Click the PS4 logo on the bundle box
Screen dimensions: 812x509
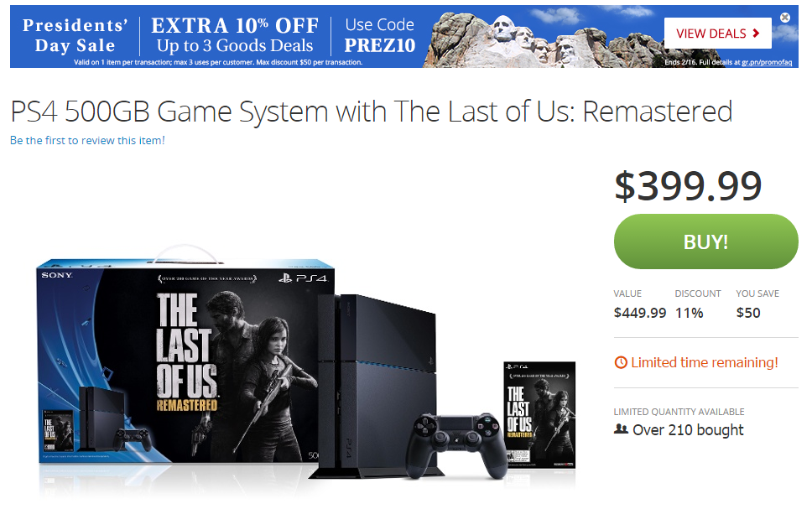point(303,278)
